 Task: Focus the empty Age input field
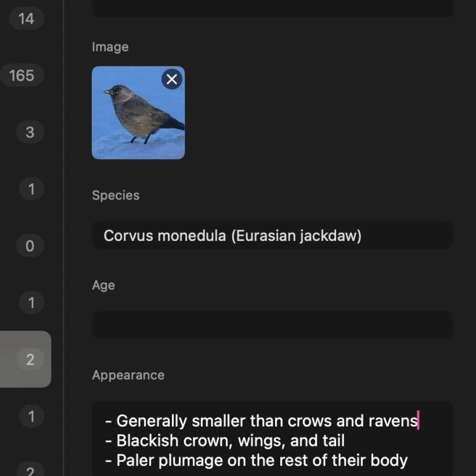(272, 325)
